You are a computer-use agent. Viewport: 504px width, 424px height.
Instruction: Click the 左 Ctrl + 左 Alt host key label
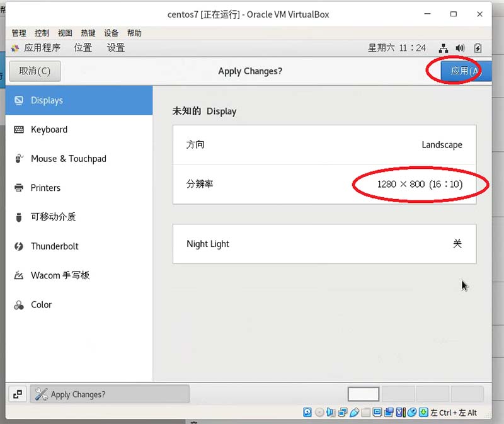click(454, 413)
